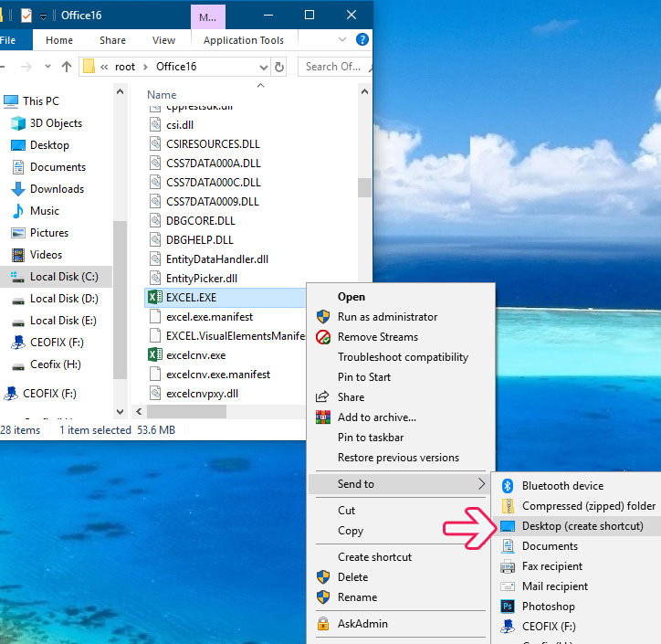Open recent locations dropdown arrow
This screenshot has width=661, height=644.
[47, 66]
